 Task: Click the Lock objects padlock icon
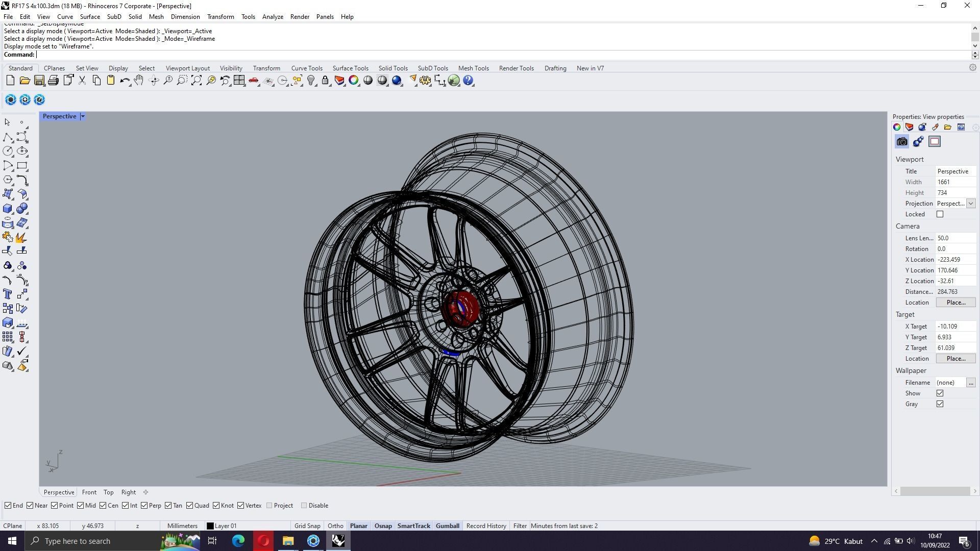[325, 81]
